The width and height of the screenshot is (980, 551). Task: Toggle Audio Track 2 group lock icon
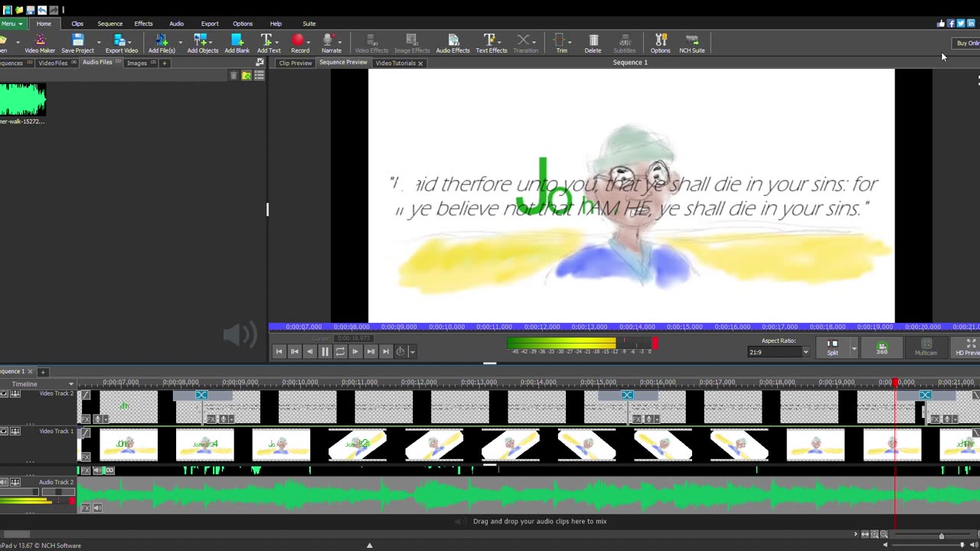tap(15, 482)
